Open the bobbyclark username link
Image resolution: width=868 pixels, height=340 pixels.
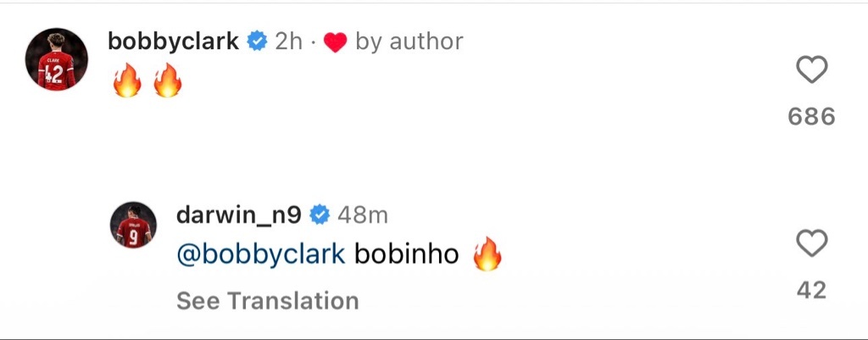tap(173, 42)
